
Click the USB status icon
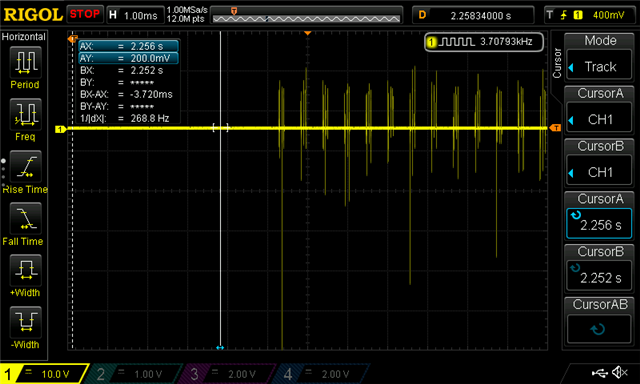click(x=599, y=372)
